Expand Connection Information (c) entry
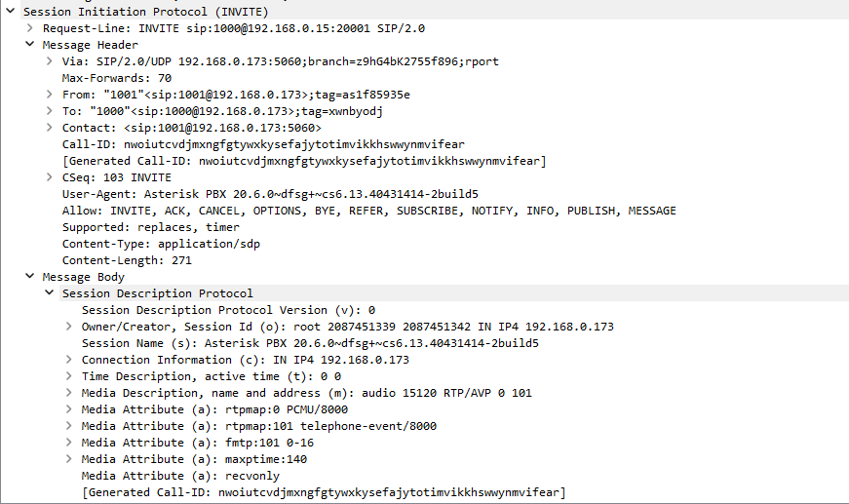This screenshot has width=849, height=504. pyautogui.click(x=69, y=359)
